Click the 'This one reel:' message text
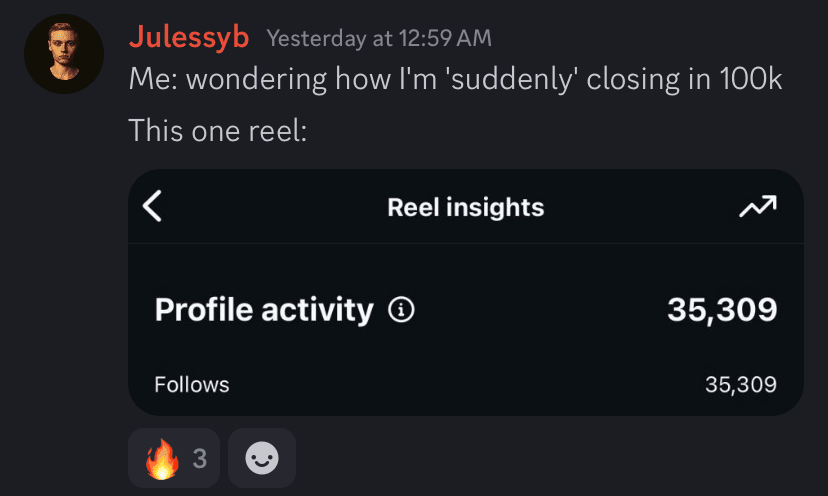 coord(217,130)
